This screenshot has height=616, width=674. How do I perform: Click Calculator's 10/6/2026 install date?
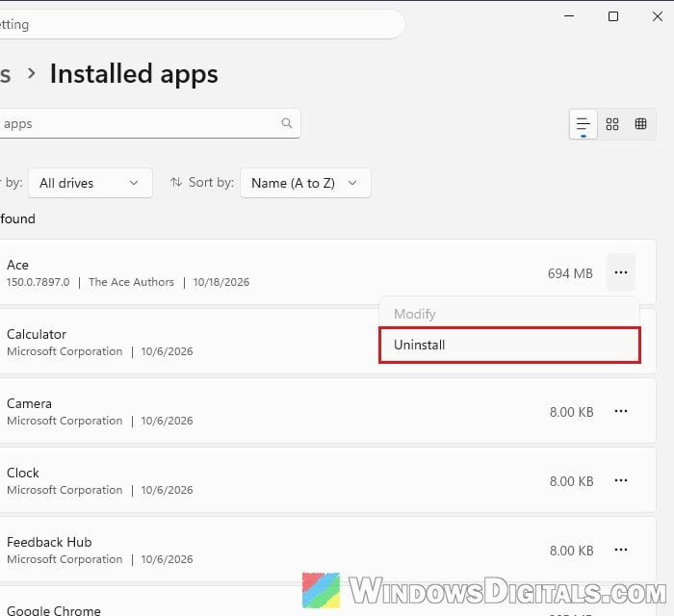(167, 351)
